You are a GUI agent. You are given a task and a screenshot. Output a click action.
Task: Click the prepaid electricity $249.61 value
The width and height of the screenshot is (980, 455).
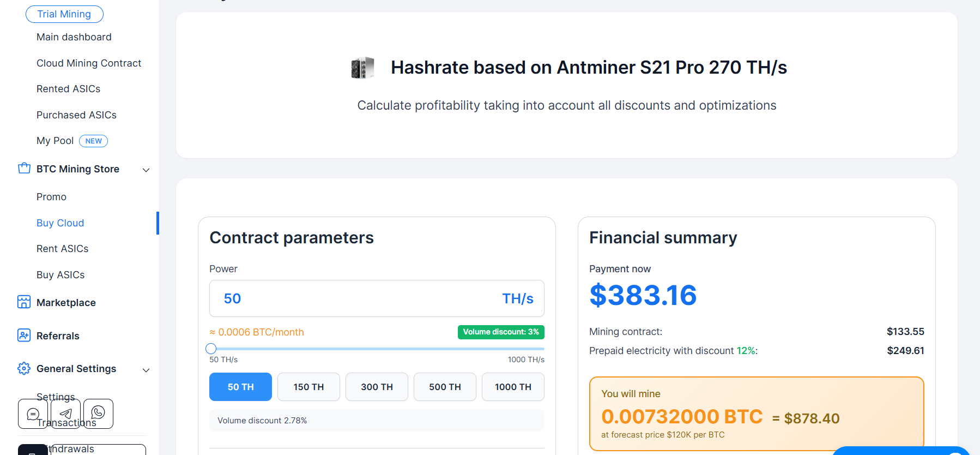pyautogui.click(x=905, y=351)
